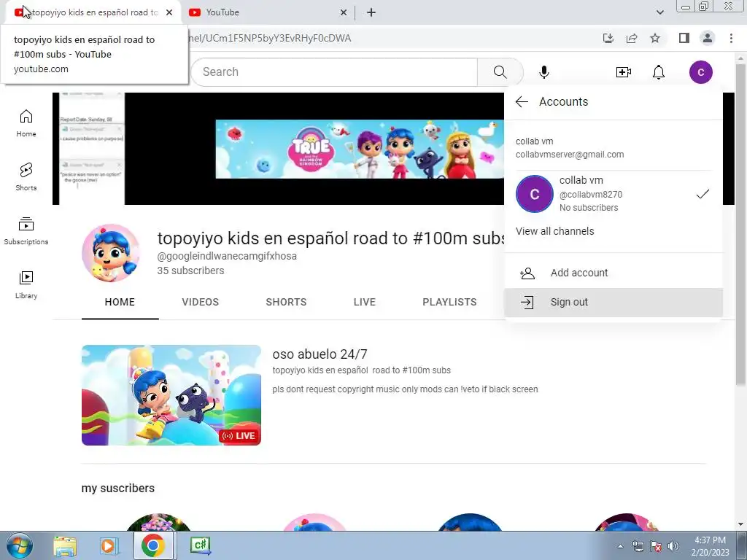Click the Chrome taskbar icon
Screen dimensions: 747x560
coord(152,545)
